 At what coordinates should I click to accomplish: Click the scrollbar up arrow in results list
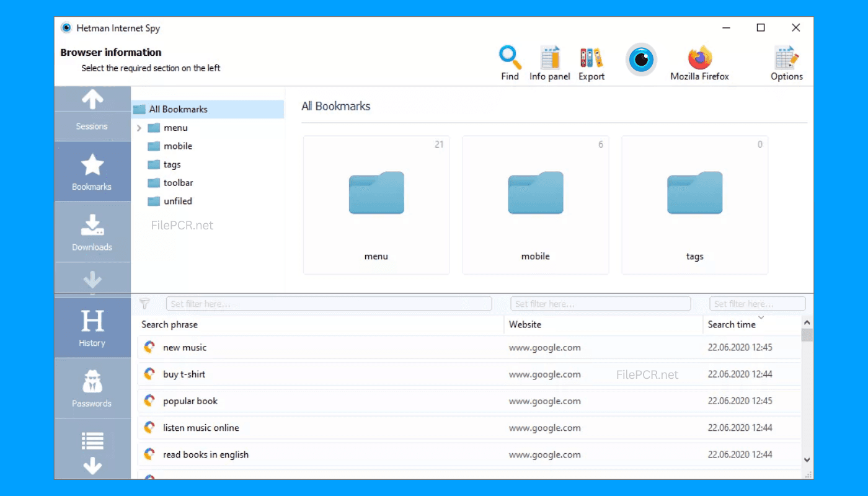(x=807, y=322)
